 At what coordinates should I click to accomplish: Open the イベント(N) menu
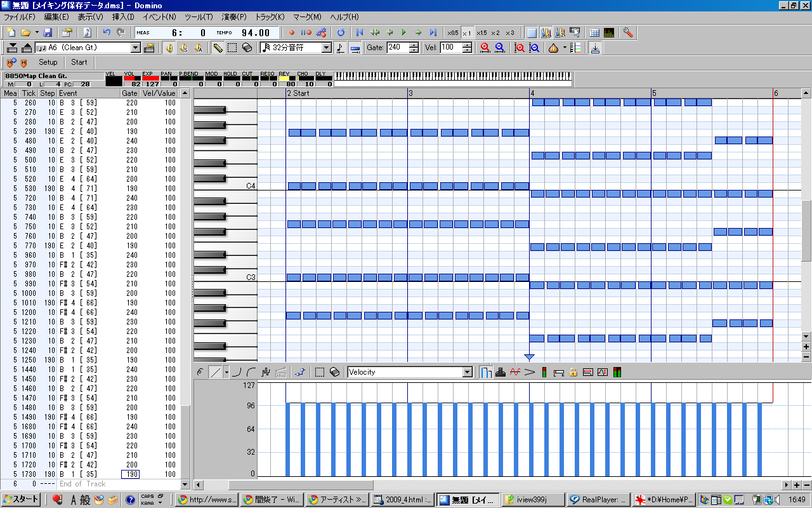point(160,17)
